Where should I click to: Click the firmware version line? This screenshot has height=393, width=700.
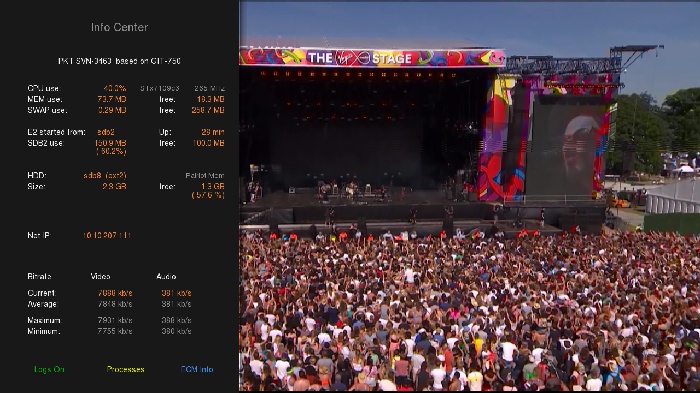point(119,61)
